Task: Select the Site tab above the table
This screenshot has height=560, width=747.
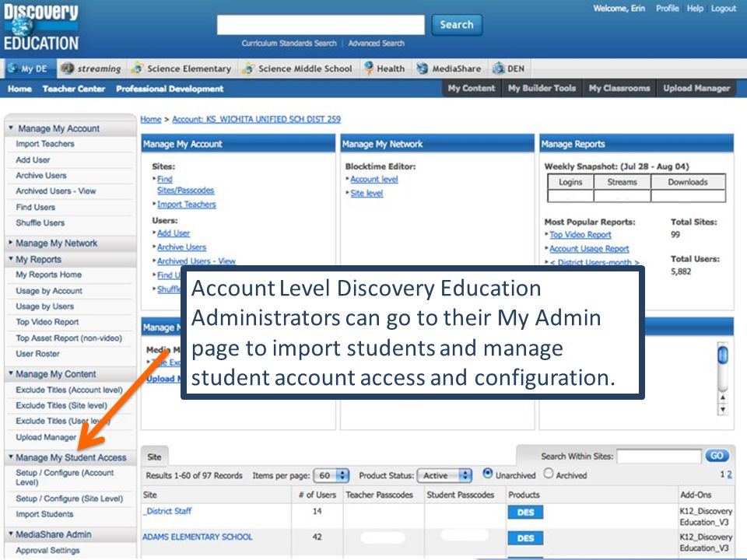Action: (x=154, y=457)
